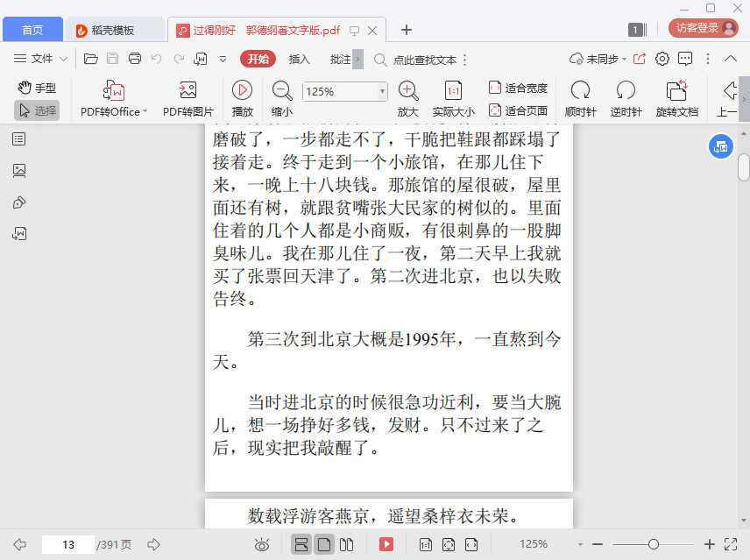Collapse the ribbon with up chevron

pos(731,59)
